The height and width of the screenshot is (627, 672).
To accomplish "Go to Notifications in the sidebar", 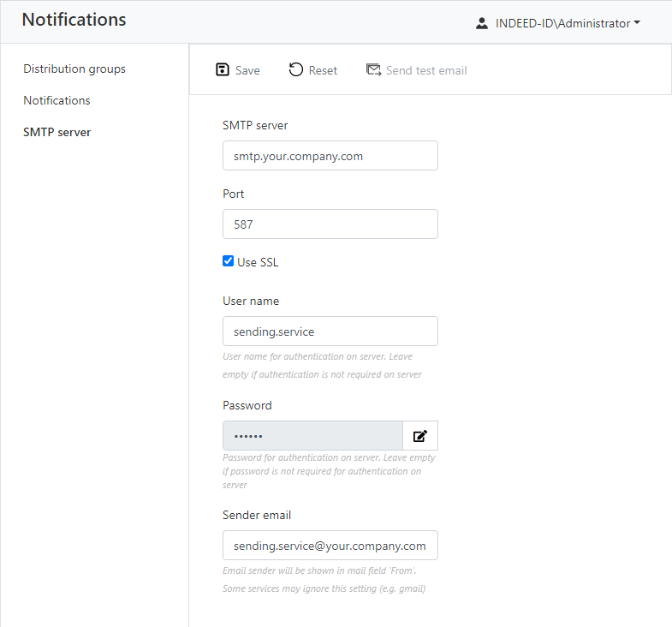I will point(56,100).
